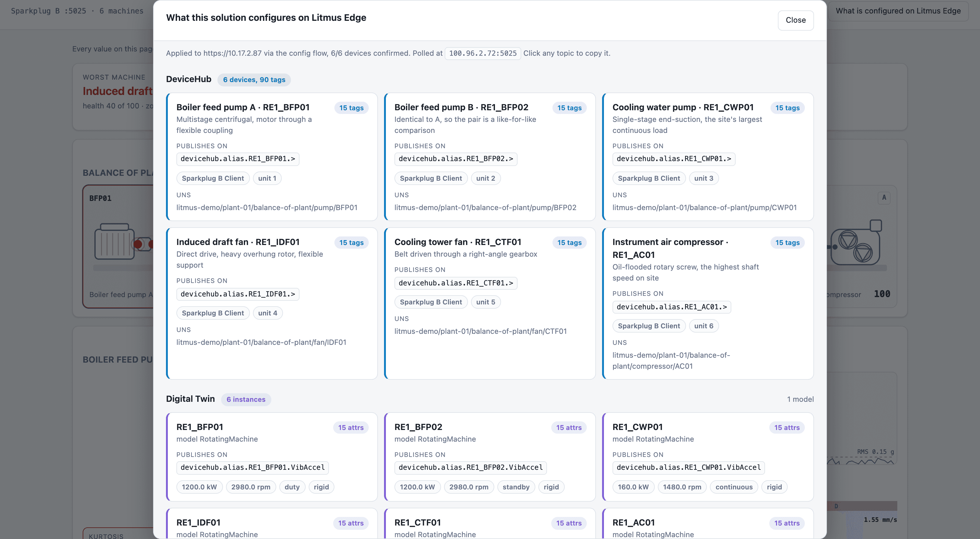Click the 'DeviceHub' section heading

pos(189,79)
